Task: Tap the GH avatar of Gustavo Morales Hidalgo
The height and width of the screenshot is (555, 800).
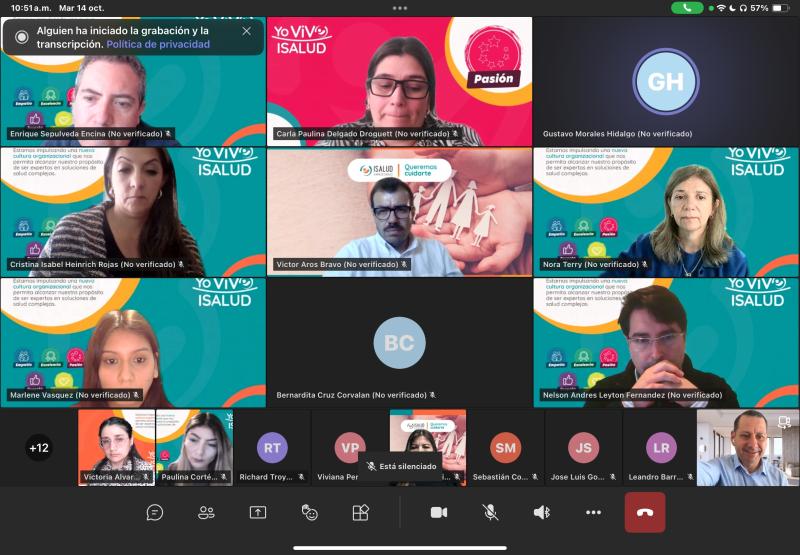Action: tap(666, 82)
